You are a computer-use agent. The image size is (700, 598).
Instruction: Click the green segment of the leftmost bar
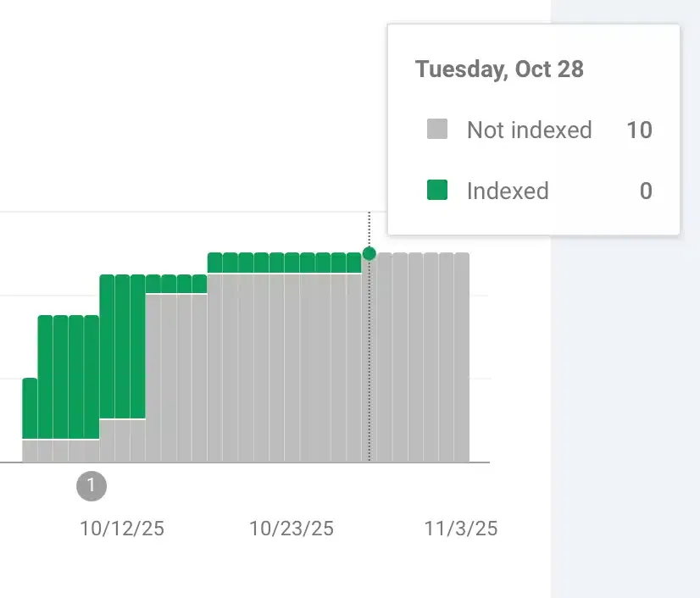tap(30, 408)
